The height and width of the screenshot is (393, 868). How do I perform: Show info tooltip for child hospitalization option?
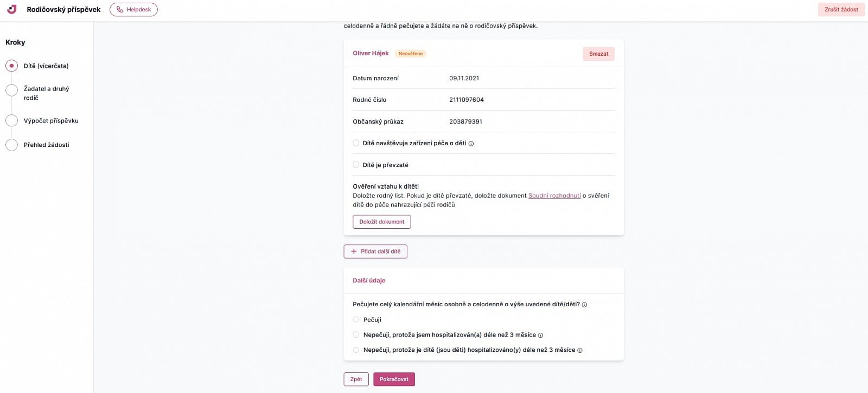(580, 350)
